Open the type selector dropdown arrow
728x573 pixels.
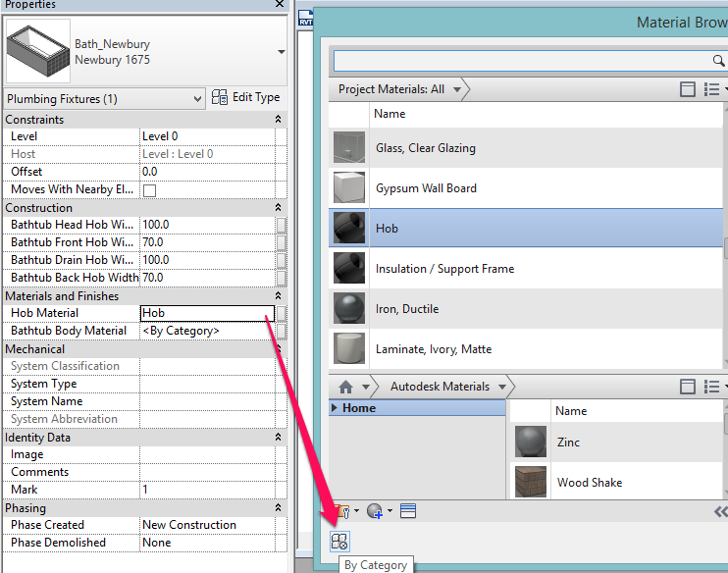282,52
